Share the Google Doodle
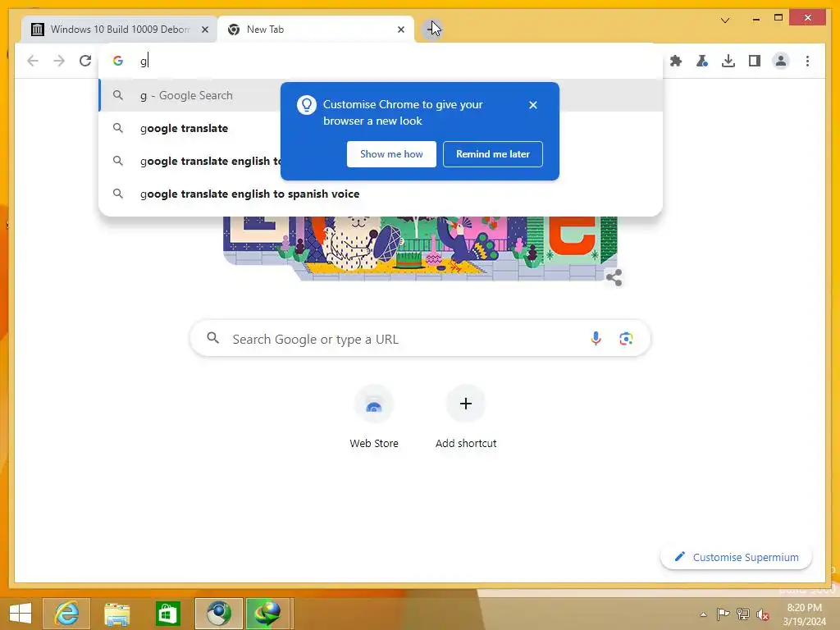 pyautogui.click(x=614, y=277)
